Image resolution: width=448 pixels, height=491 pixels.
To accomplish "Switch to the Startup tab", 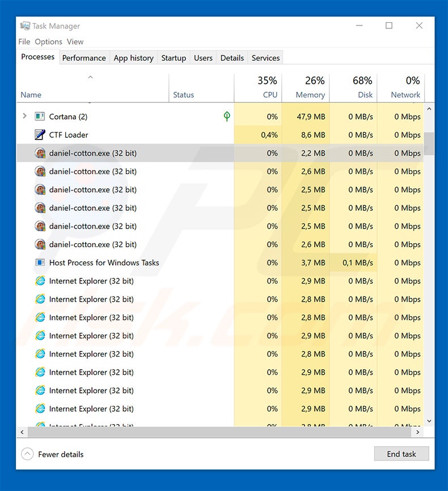I will [x=174, y=58].
